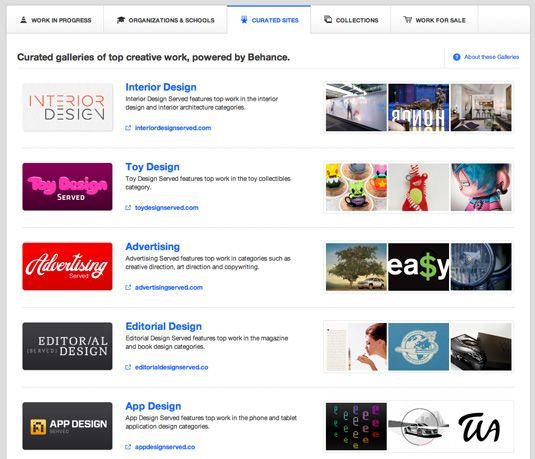The image size is (535, 459).
Task: Click external link icon beside advertisingserved.com
Action: pyautogui.click(x=128, y=287)
